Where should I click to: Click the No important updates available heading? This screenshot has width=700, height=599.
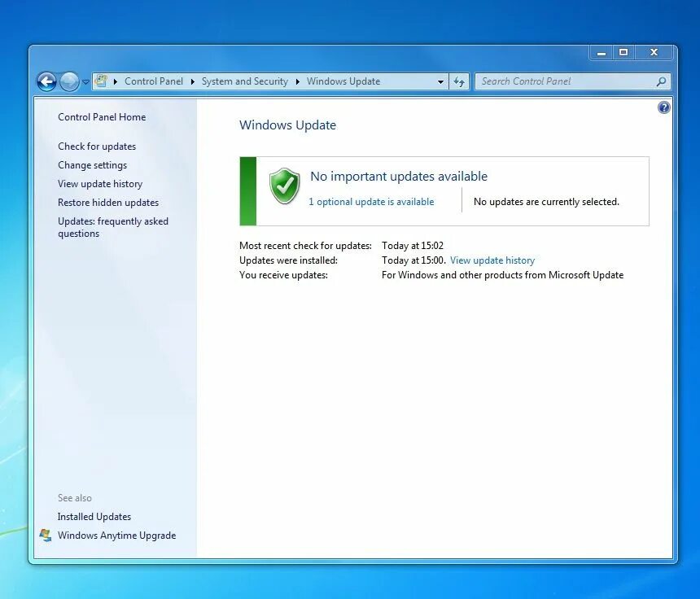click(399, 177)
